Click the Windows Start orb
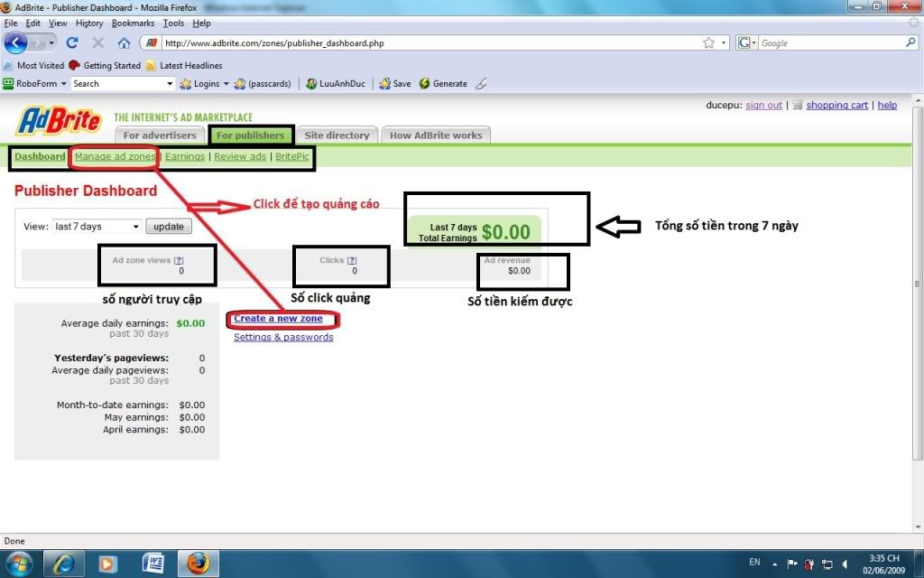The width and height of the screenshot is (924, 578). [x=18, y=564]
